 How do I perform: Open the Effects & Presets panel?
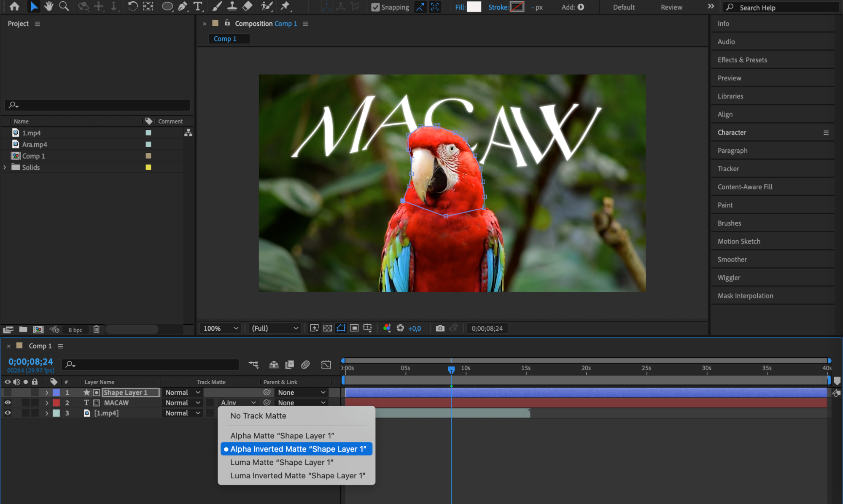pyautogui.click(x=742, y=60)
